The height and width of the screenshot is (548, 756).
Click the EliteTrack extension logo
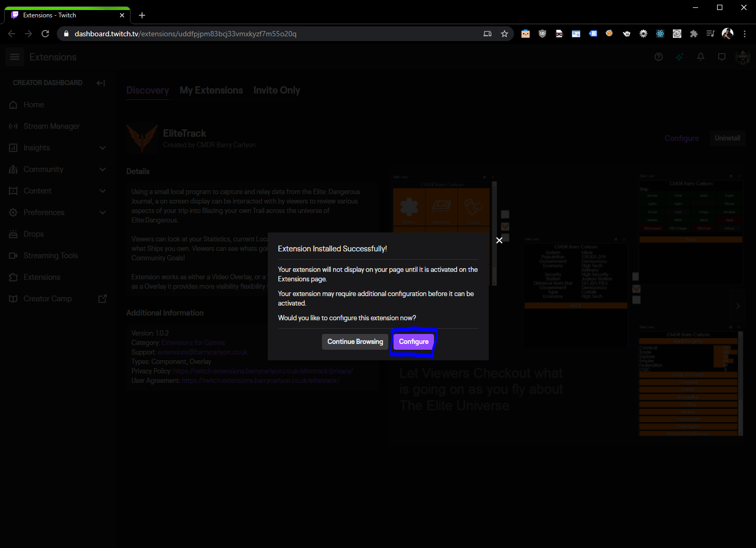pos(142,138)
